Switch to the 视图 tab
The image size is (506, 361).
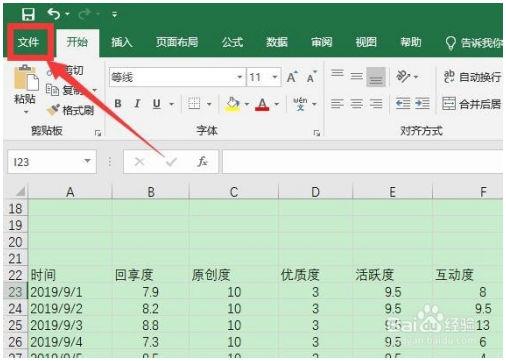(x=366, y=42)
